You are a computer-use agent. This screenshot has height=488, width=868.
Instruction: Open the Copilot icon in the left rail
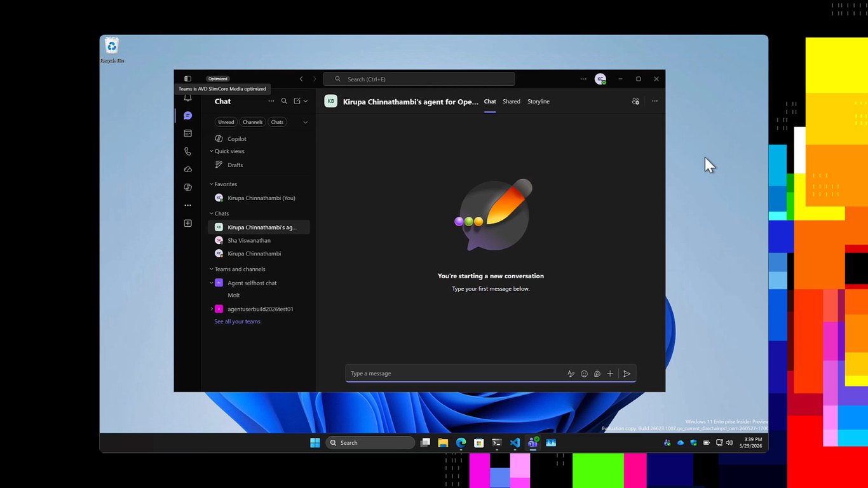pos(187,187)
